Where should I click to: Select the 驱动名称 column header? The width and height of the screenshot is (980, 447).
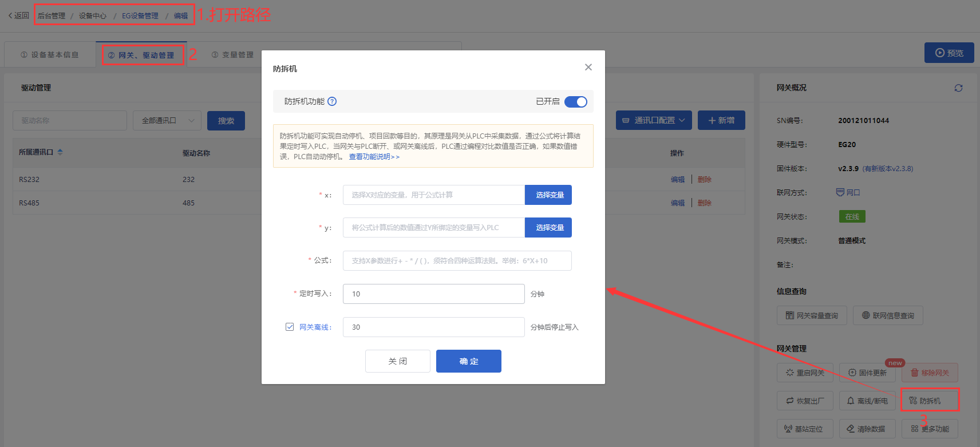pyautogui.click(x=196, y=153)
